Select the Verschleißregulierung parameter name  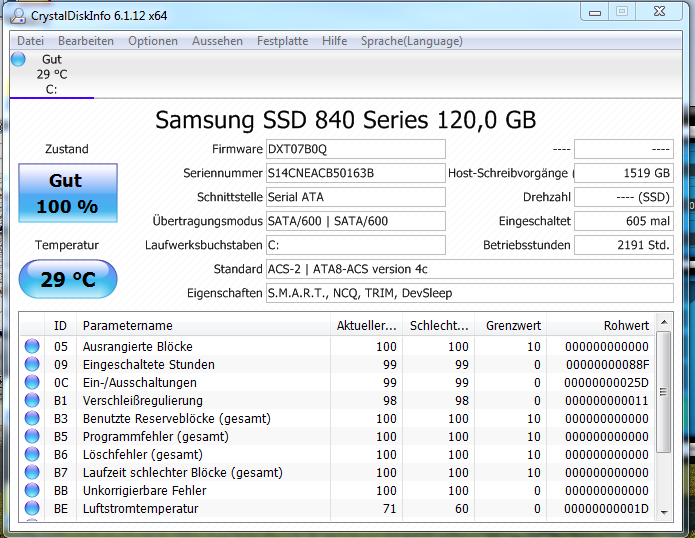pyautogui.click(x=143, y=401)
